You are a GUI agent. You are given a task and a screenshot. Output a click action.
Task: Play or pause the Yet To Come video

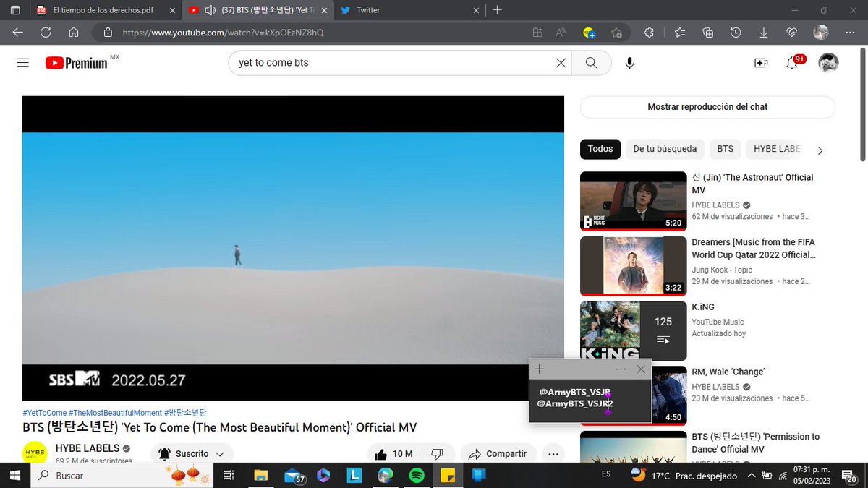[293, 248]
